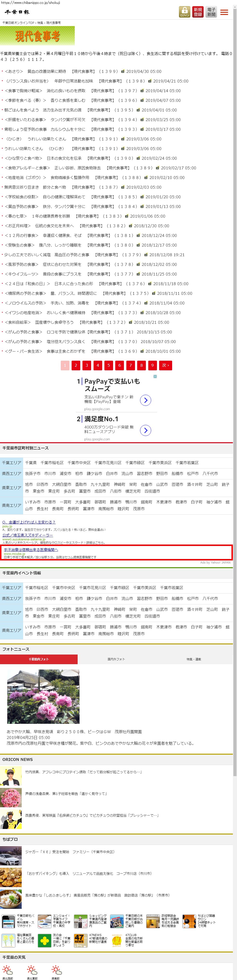The image size is (237, 980).
Task: Click the ログイン lock icon
Action: point(184,12)
